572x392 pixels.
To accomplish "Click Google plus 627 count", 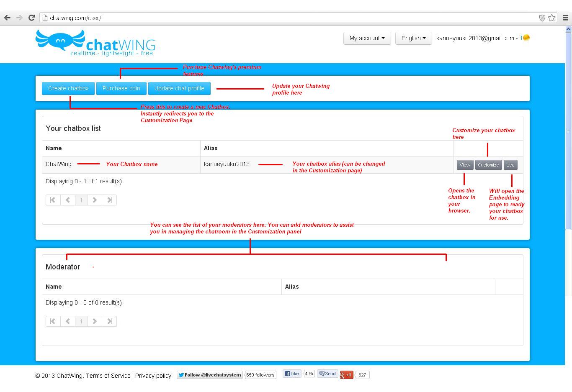I will [362, 375].
